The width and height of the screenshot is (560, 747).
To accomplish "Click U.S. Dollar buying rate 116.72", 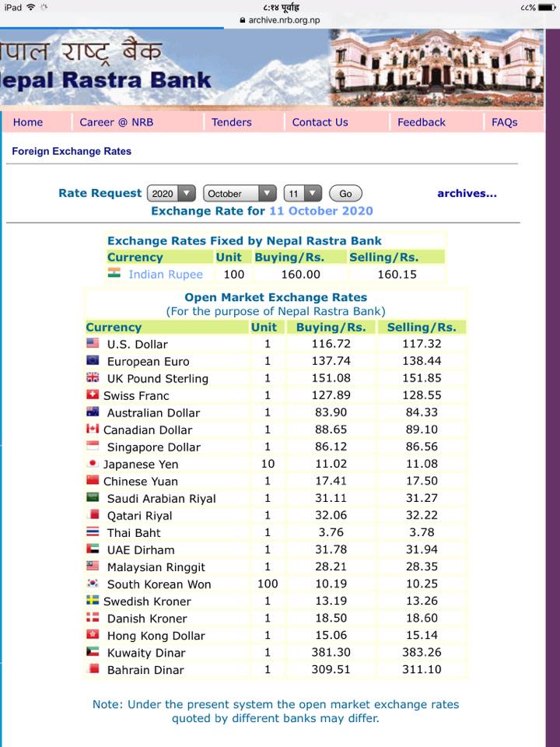I will (x=331, y=344).
